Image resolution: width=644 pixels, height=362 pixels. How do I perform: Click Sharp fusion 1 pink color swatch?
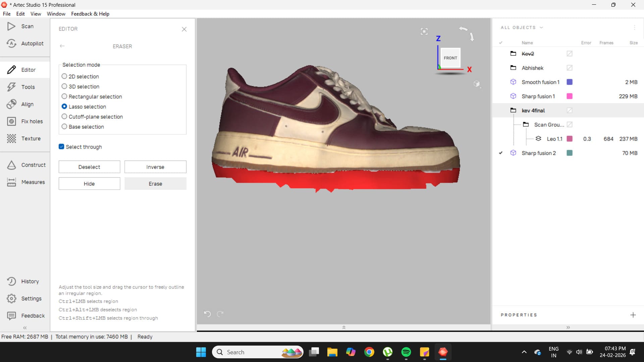pyautogui.click(x=570, y=96)
